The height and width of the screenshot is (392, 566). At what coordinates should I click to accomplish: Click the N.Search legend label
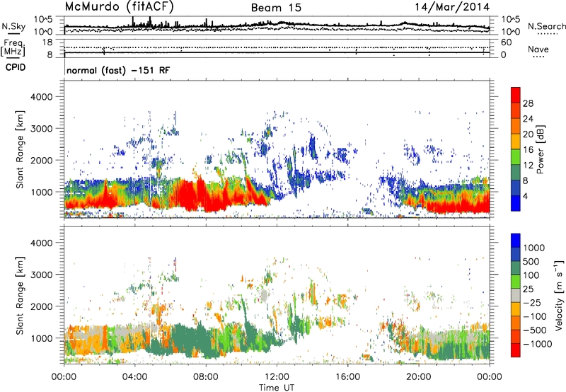546,26
